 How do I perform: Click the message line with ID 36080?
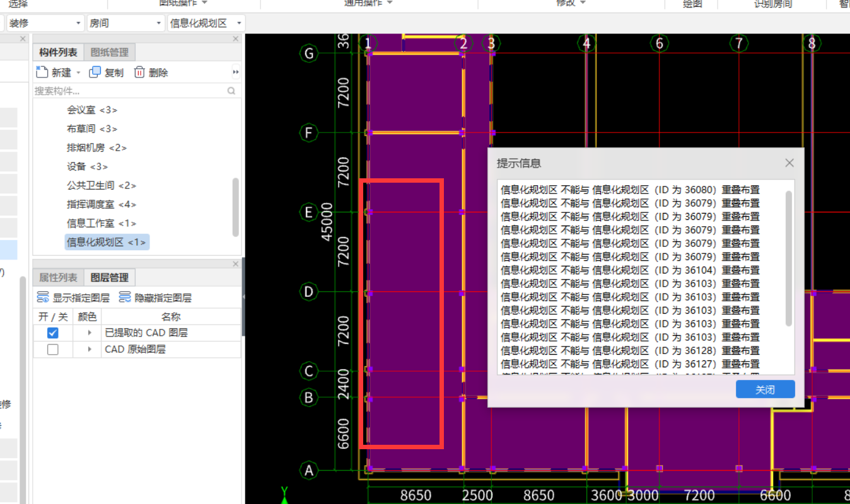[630, 190]
